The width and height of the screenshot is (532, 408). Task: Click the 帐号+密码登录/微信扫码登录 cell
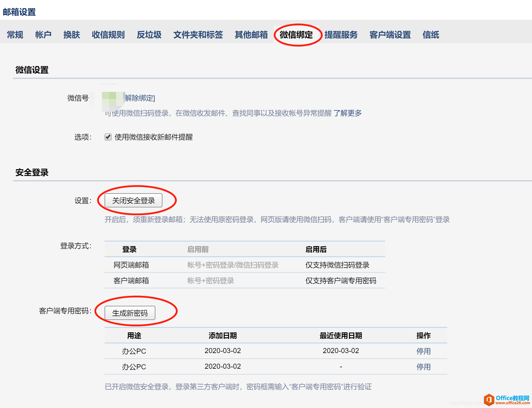[x=233, y=265]
